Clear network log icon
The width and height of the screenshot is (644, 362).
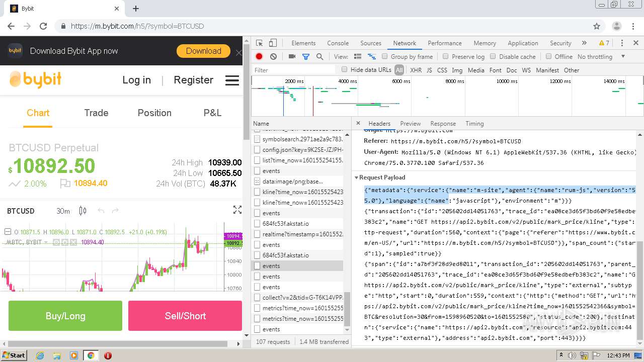273,57
